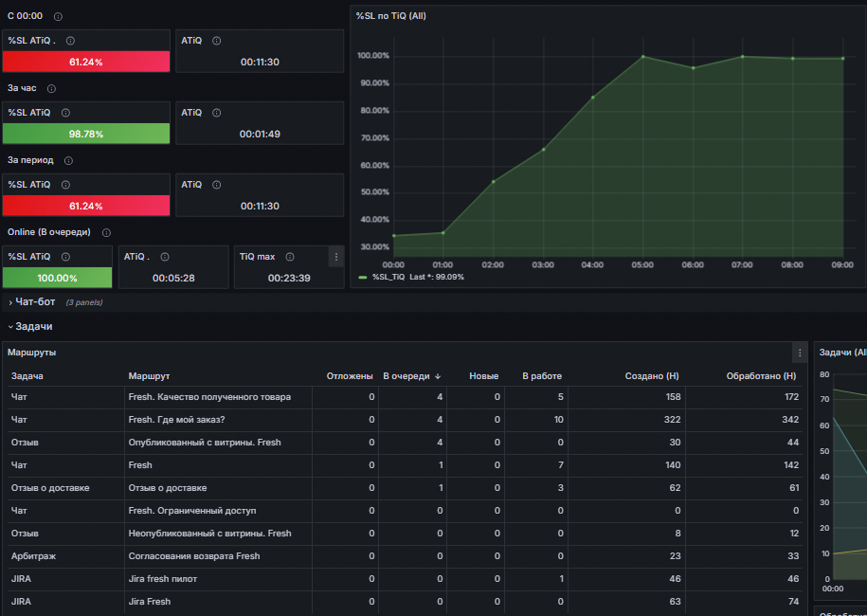Click info icon next to TiQ max

point(290,257)
